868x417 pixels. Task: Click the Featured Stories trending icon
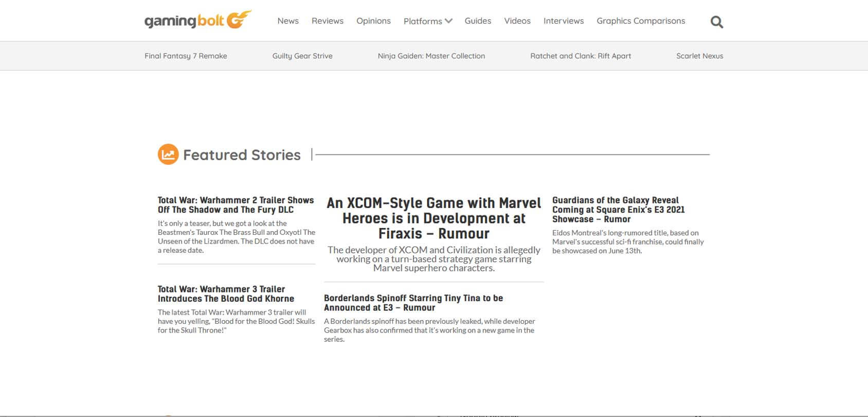click(168, 154)
